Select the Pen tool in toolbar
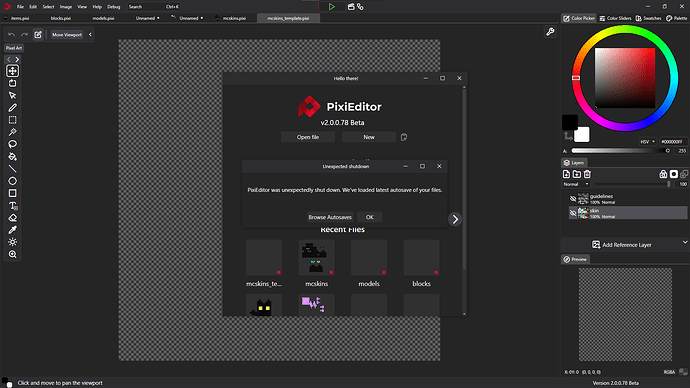 [12, 108]
